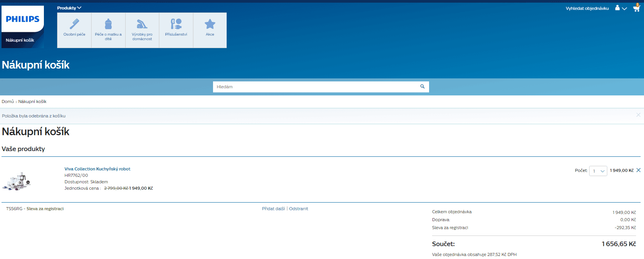
Task: Open the Akce star category
Action: [x=210, y=30]
